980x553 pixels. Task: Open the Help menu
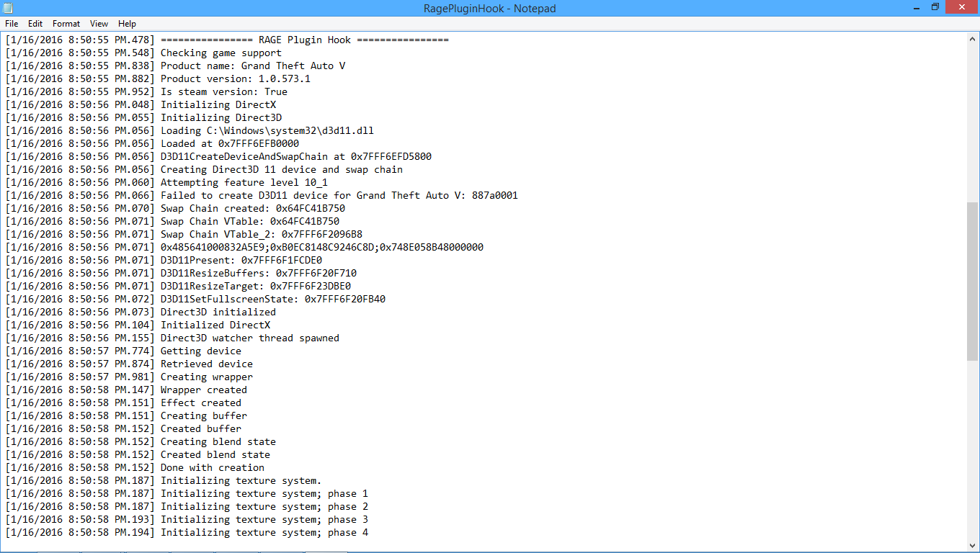point(127,24)
